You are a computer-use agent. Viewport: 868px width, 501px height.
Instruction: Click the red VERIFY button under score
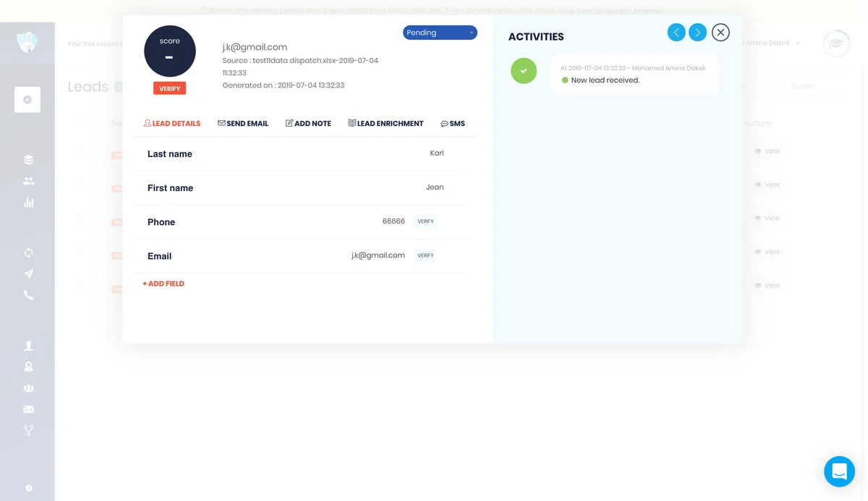tap(169, 88)
